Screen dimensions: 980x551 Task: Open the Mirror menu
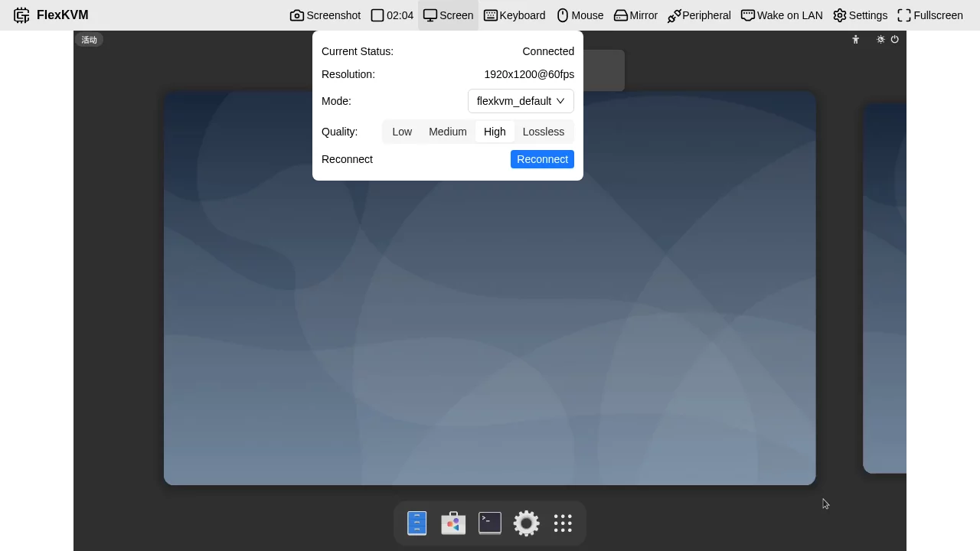[x=635, y=15]
